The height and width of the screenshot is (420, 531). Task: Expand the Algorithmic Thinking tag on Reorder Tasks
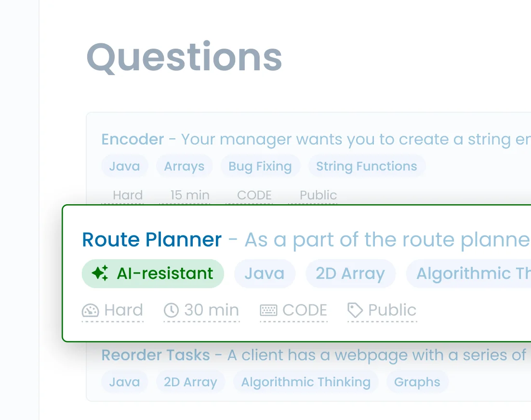coord(305,381)
